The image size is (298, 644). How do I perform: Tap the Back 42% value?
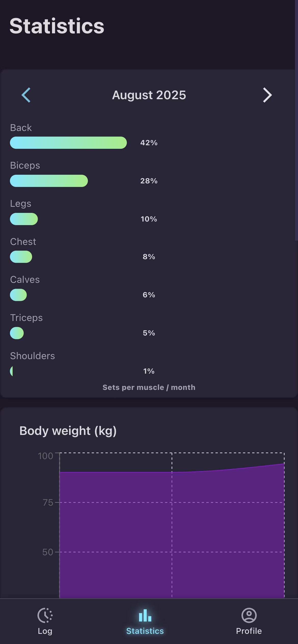click(x=149, y=143)
